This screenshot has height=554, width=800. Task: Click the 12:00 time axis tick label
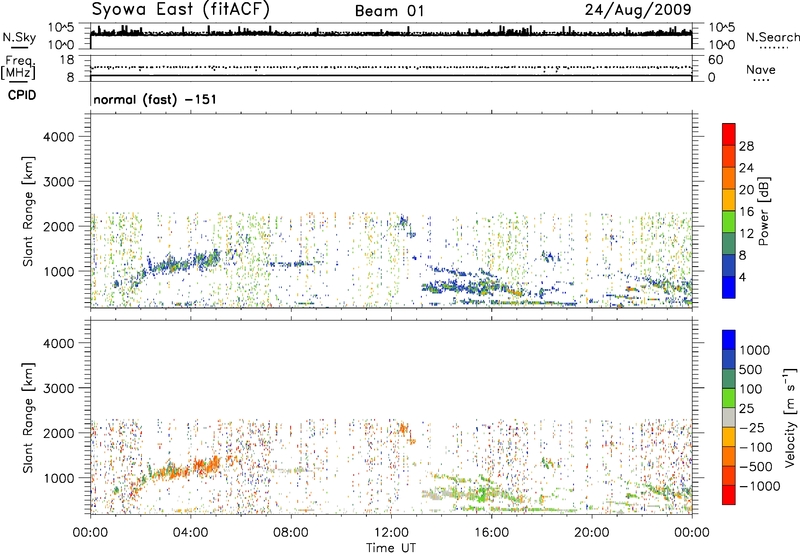[x=391, y=533]
